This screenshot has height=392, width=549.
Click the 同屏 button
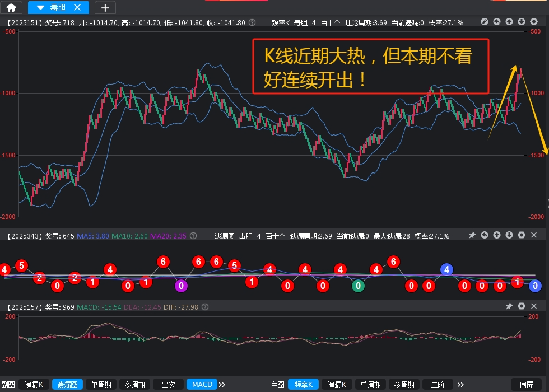tap(526, 385)
